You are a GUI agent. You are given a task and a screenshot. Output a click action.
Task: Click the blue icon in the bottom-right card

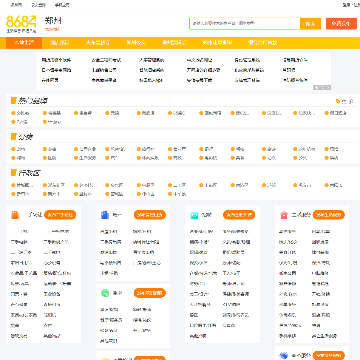tap(284, 355)
